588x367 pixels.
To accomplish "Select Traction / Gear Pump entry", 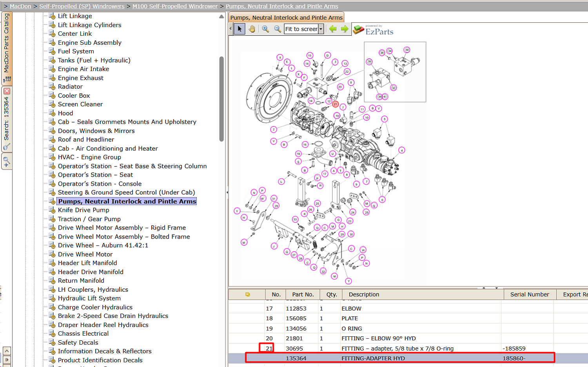I will click(x=89, y=219).
